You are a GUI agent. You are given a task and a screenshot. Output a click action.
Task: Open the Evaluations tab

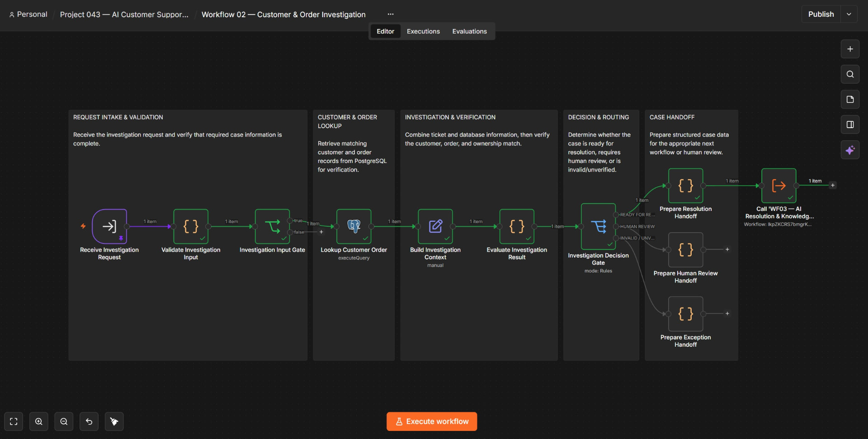(x=469, y=31)
